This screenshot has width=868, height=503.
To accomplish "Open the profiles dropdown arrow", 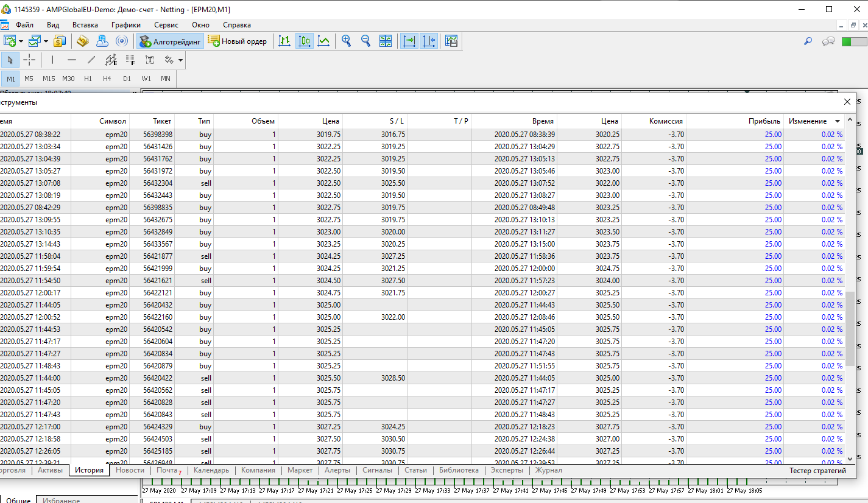I will [x=46, y=41].
